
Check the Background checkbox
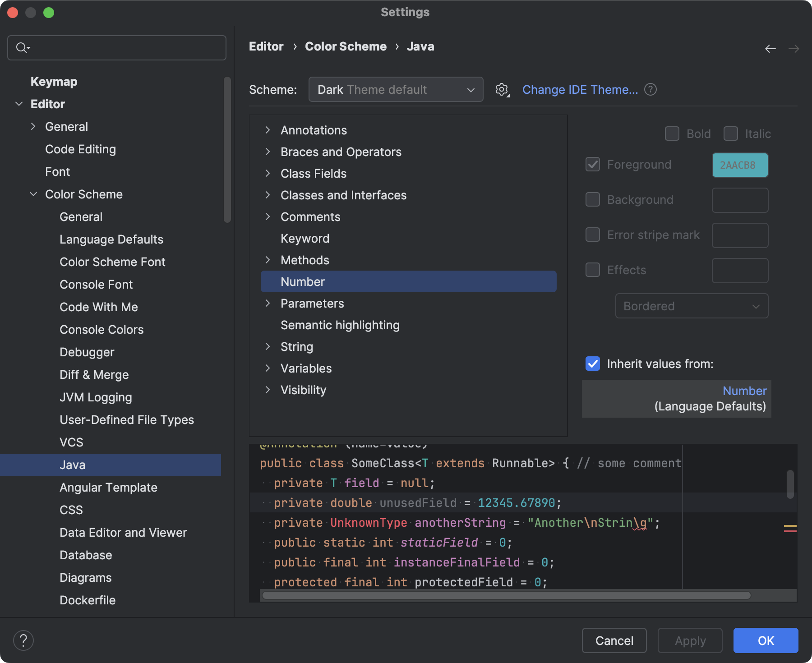(x=592, y=200)
